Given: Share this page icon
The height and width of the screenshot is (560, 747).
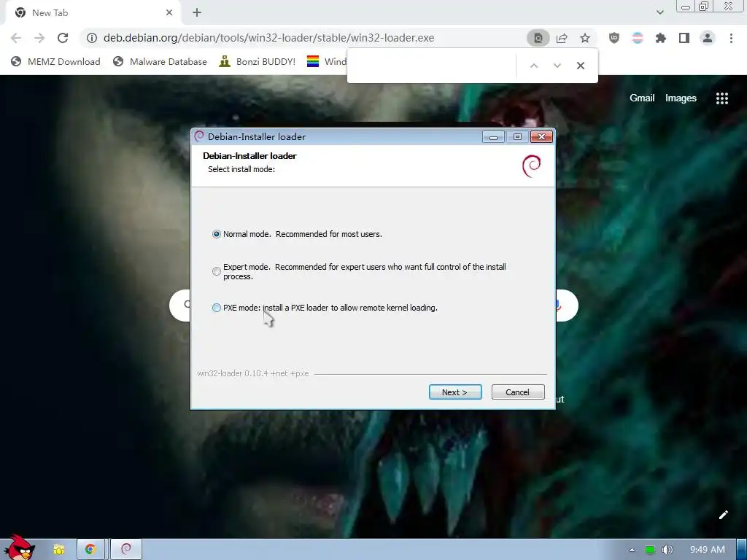Looking at the screenshot, I should point(562,38).
